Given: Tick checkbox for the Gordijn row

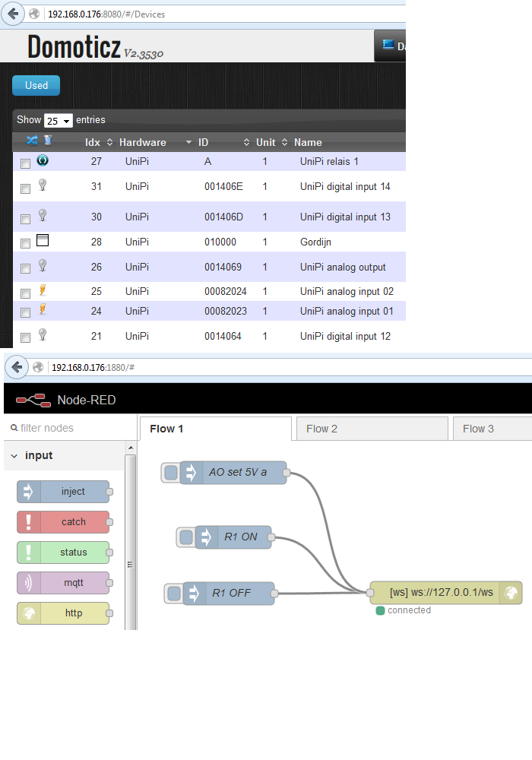Looking at the screenshot, I should (26, 243).
